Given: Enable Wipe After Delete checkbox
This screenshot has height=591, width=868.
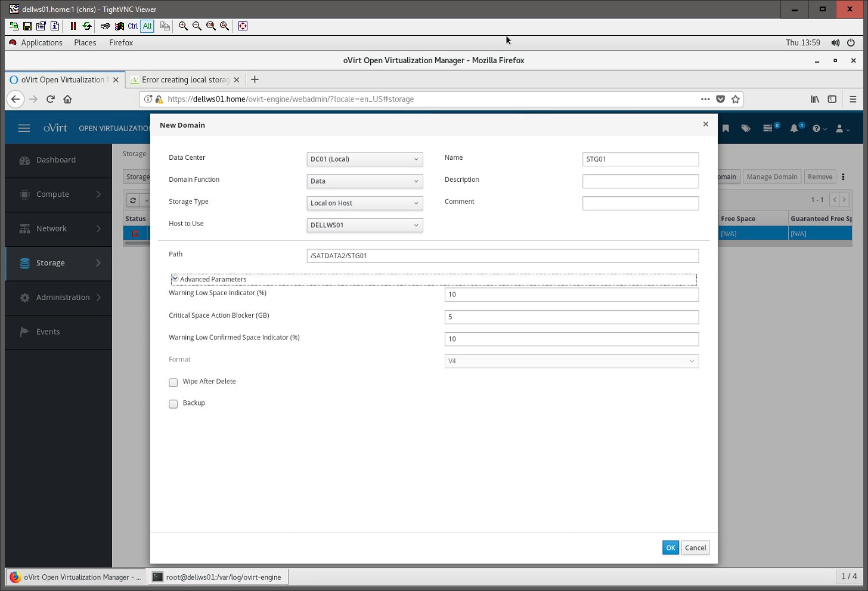Looking at the screenshot, I should click(x=173, y=382).
